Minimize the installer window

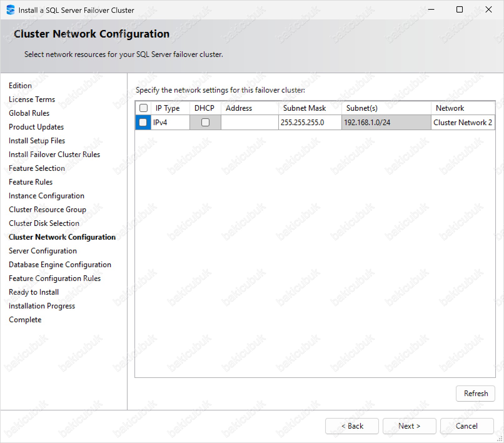pos(431,10)
